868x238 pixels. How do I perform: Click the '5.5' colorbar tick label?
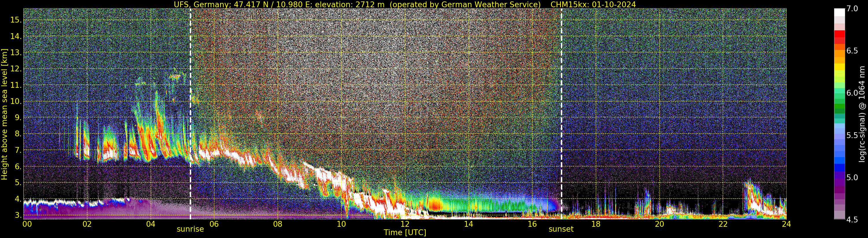pos(852,135)
